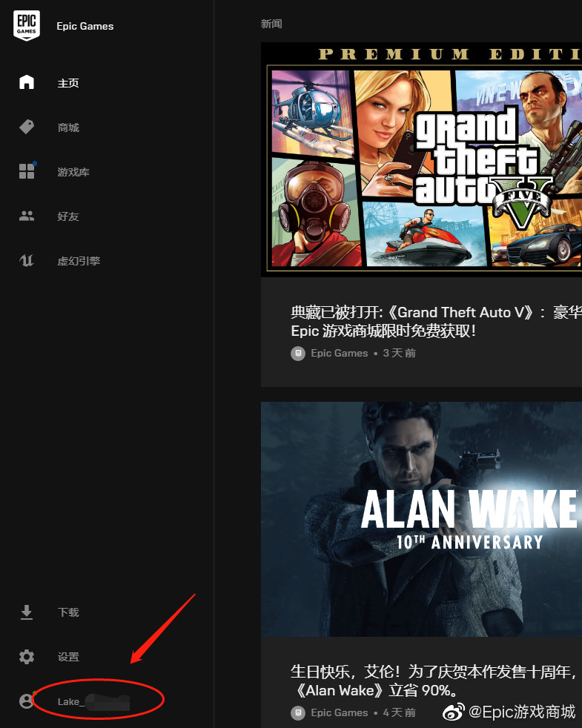This screenshot has width=582, height=728.
Task: Open 设置 settings from sidebar text
Action: click(68, 657)
